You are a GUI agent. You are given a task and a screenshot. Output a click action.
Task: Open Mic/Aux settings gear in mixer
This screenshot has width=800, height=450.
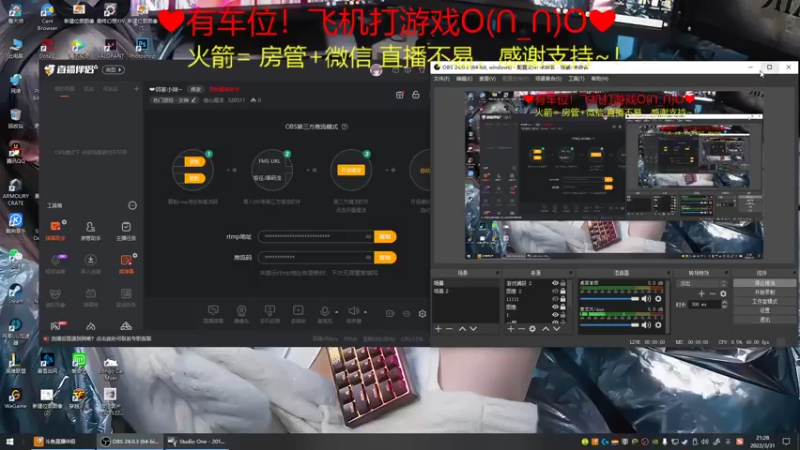(658, 325)
